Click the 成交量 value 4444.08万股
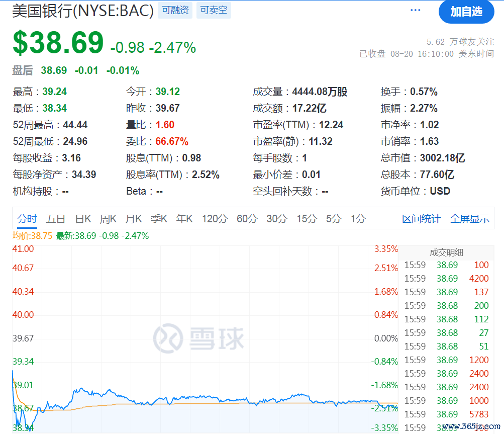 [320, 92]
